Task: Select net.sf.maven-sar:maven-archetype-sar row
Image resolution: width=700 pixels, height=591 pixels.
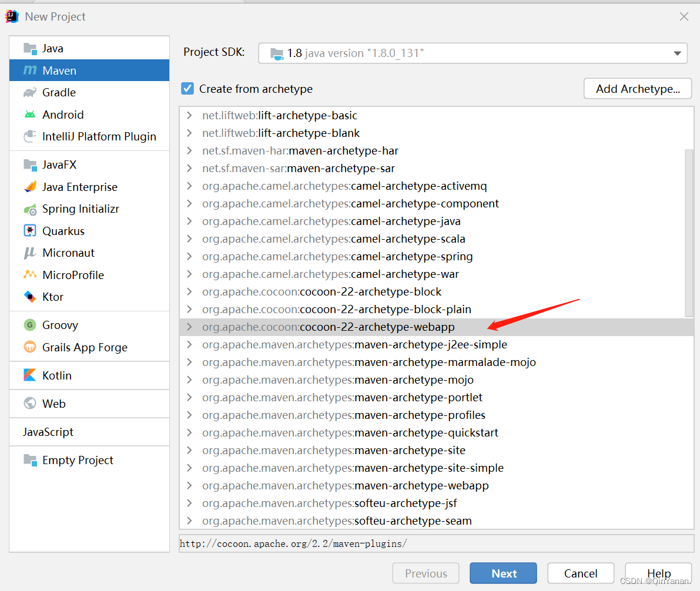Action: 436,168
